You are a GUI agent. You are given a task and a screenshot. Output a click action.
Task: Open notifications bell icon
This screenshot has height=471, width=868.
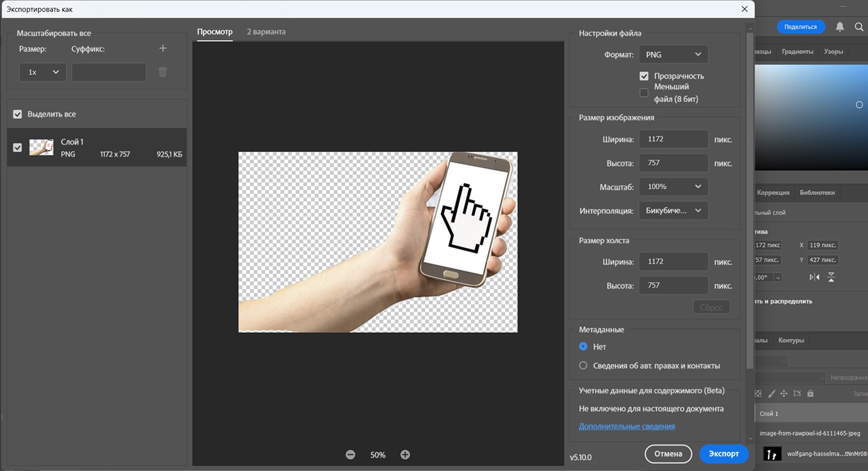(x=840, y=27)
